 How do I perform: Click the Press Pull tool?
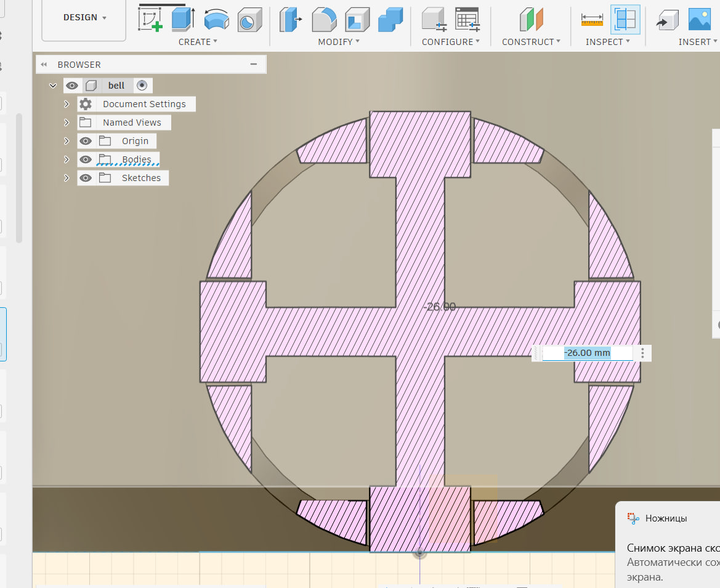click(x=291, y=19)
